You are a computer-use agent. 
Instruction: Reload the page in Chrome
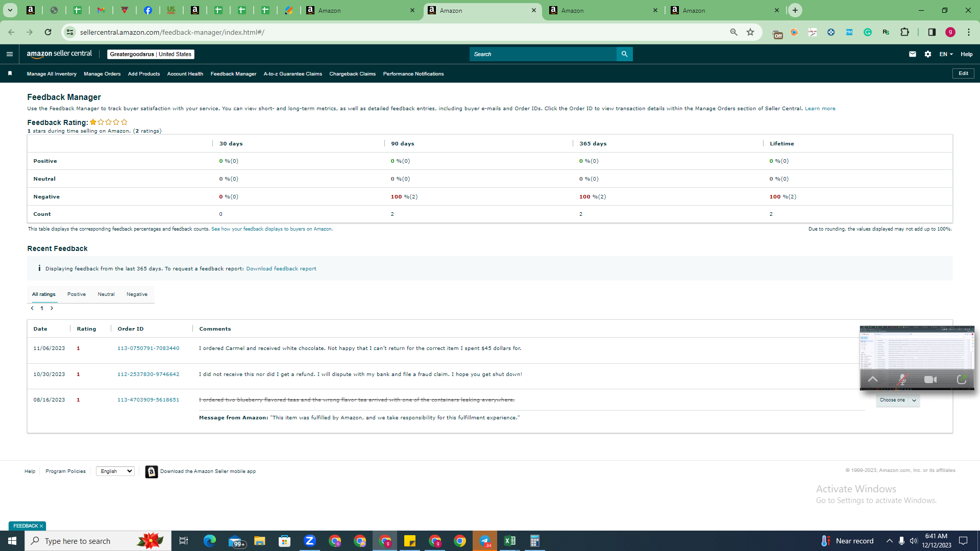[x=48, y=32]
